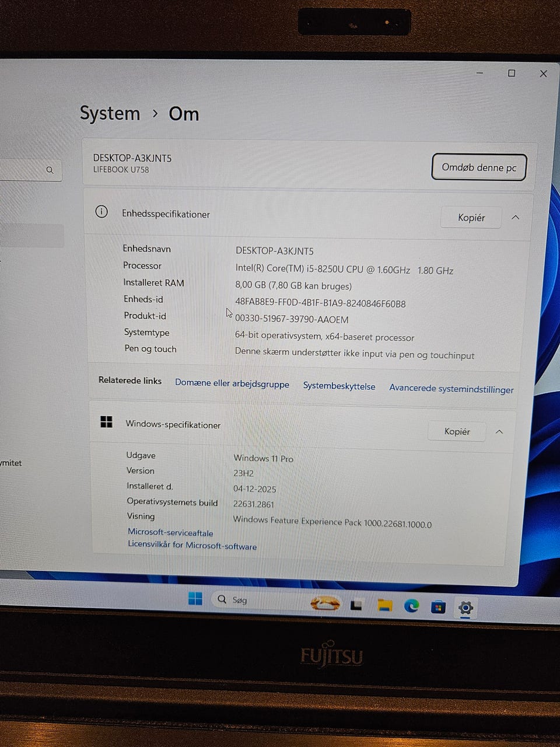Click the settings search field
Screen dimensions: 560x747
[30, 170]
